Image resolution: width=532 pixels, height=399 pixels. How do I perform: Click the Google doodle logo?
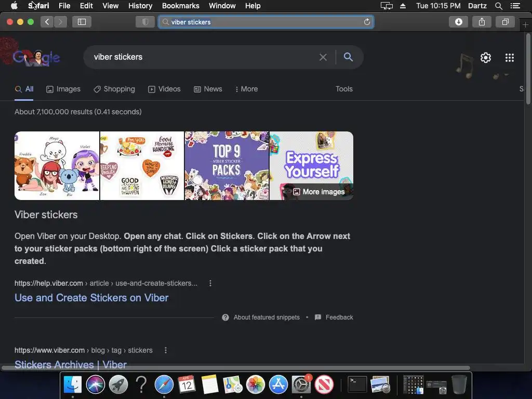pyautogui.click(x=36, y=58)
